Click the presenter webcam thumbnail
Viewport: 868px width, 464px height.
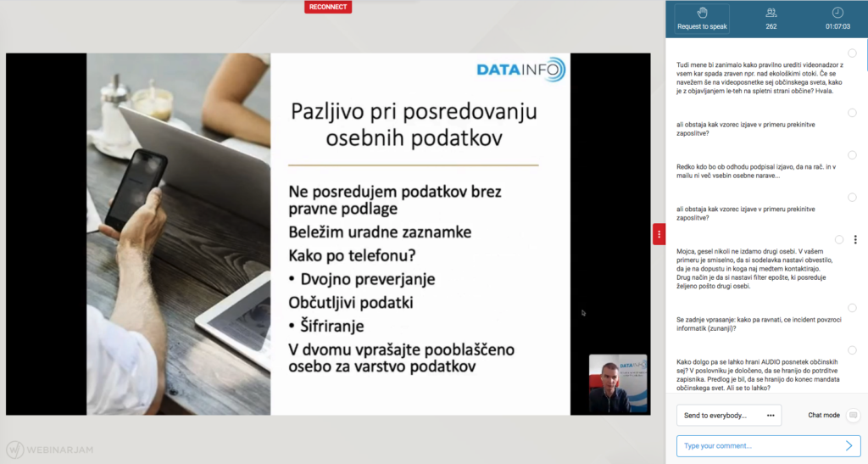click(x=618, y=383)
